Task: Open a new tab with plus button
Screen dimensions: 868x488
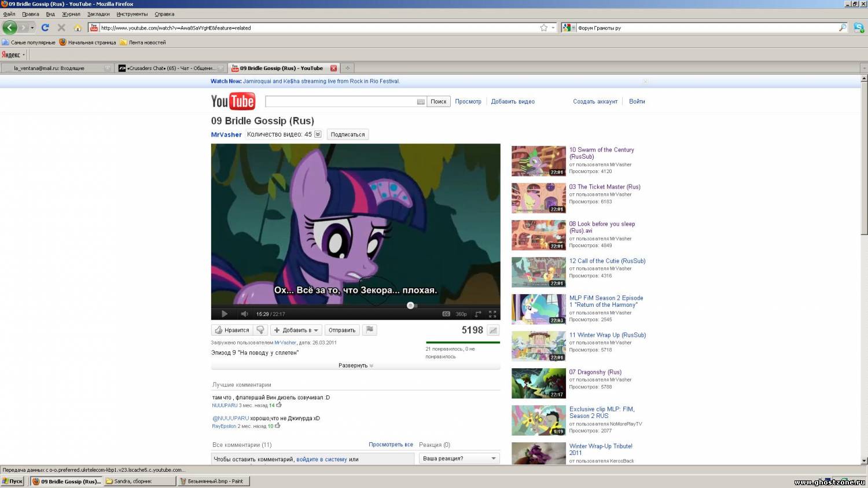Action: point(347,68)
